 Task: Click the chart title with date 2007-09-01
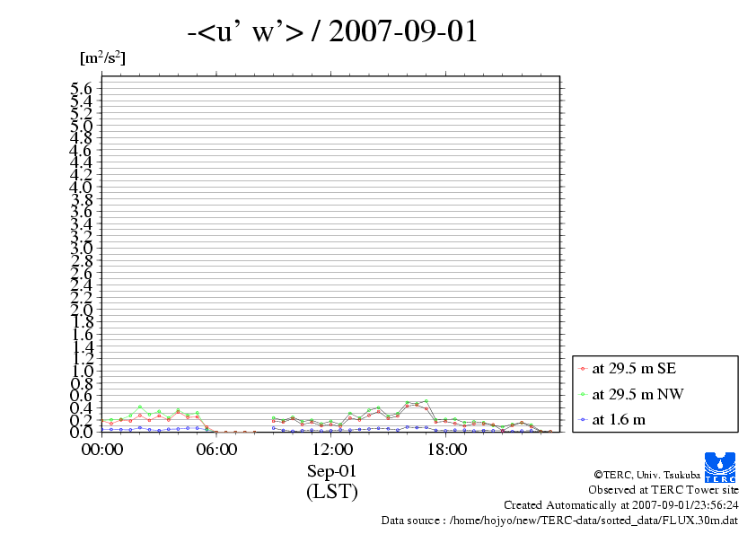click(332, 32)
